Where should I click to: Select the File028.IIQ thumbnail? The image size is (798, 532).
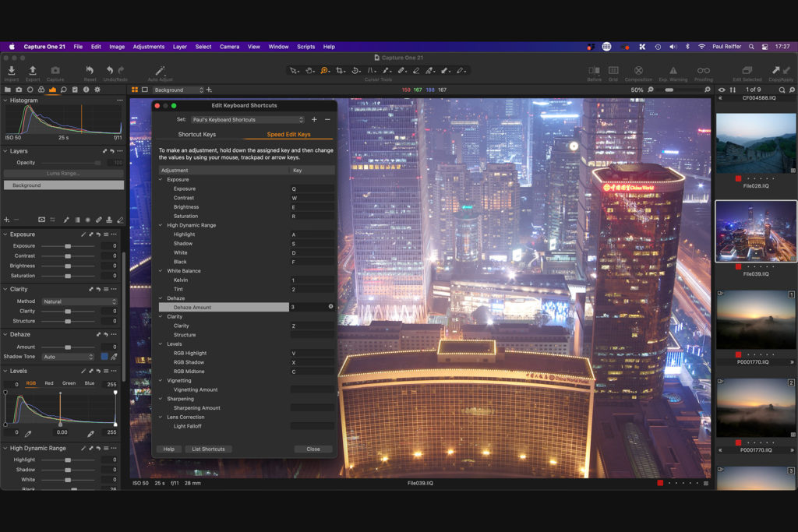(x=756, y=143)
